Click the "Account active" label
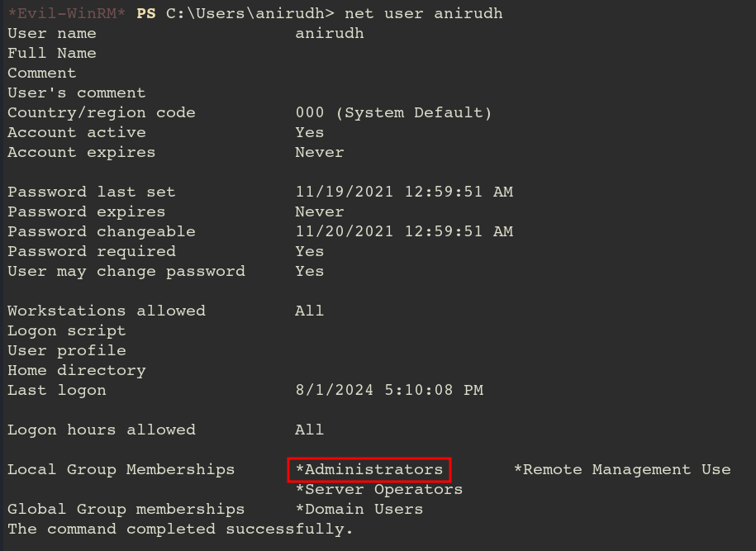Screen dimensions: 756x551 tap(77, 132)
